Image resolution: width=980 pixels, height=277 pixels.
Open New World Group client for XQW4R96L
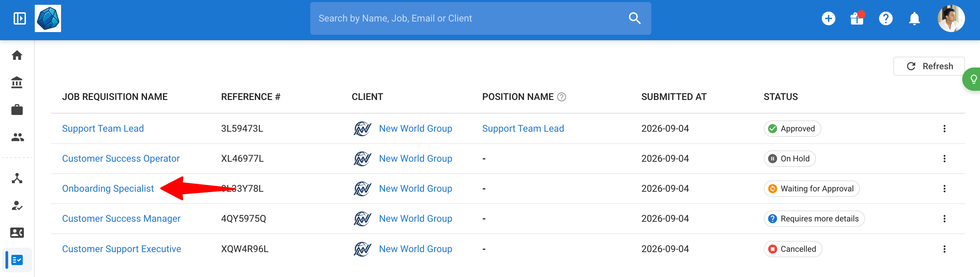[415, 249]
